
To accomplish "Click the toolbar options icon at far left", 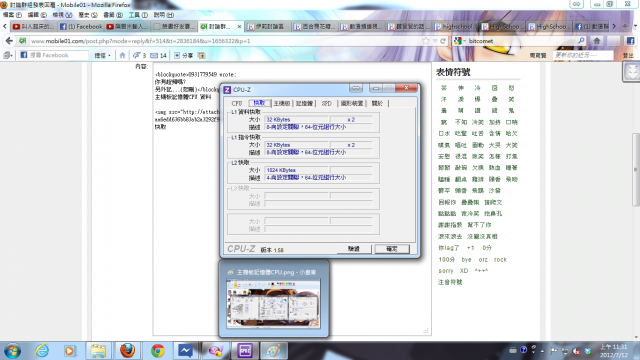I will [7, 55].
